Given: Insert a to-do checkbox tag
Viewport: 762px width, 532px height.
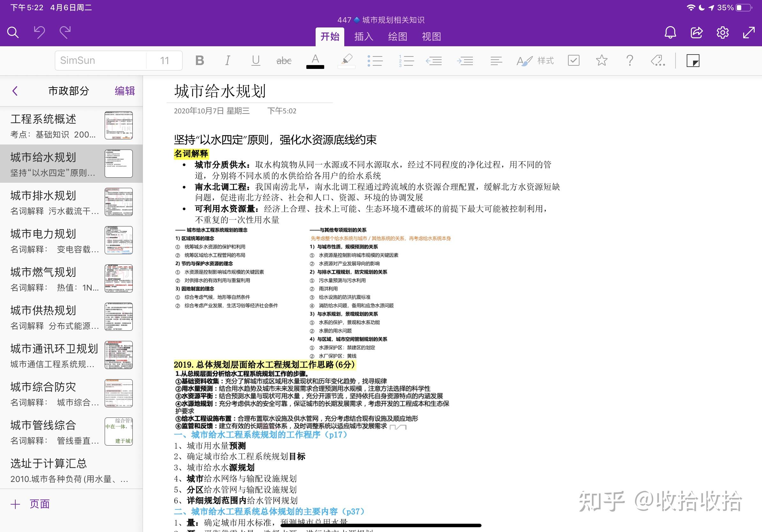Looking at the screenshot, I should (x=573, y=60).
